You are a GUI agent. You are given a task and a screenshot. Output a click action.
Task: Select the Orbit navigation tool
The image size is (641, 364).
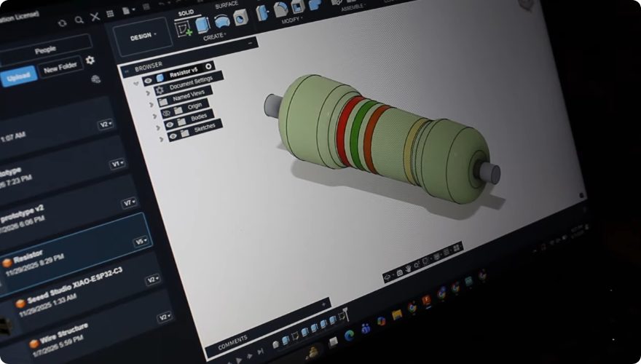coord(388,278)
